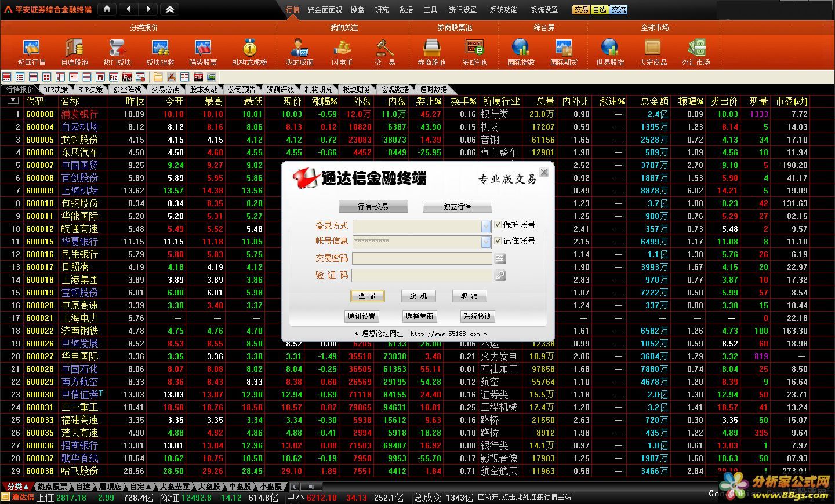Switch to the 热点股票 bottom tab
Screen dimensions: 835x504
53,487
